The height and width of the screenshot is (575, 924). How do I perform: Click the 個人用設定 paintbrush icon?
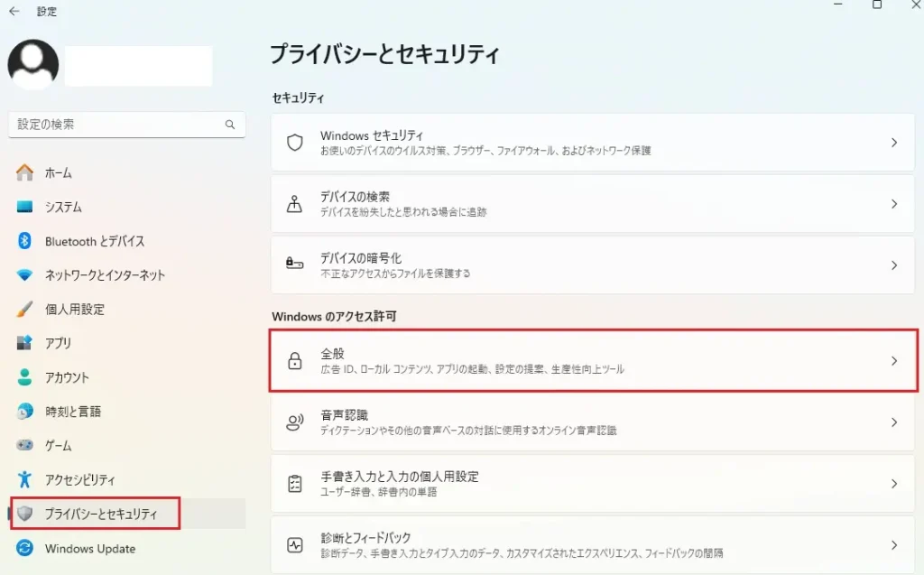(24, 309)
